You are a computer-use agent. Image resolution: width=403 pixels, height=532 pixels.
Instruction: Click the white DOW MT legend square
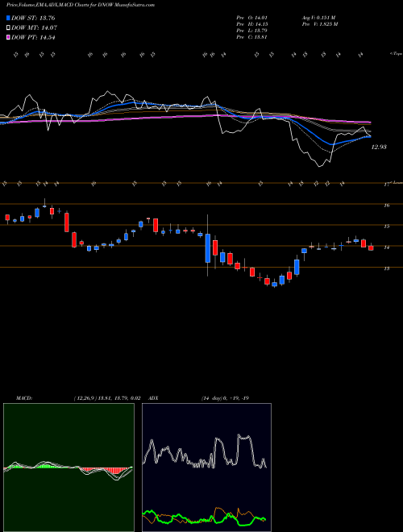[9, 28]
